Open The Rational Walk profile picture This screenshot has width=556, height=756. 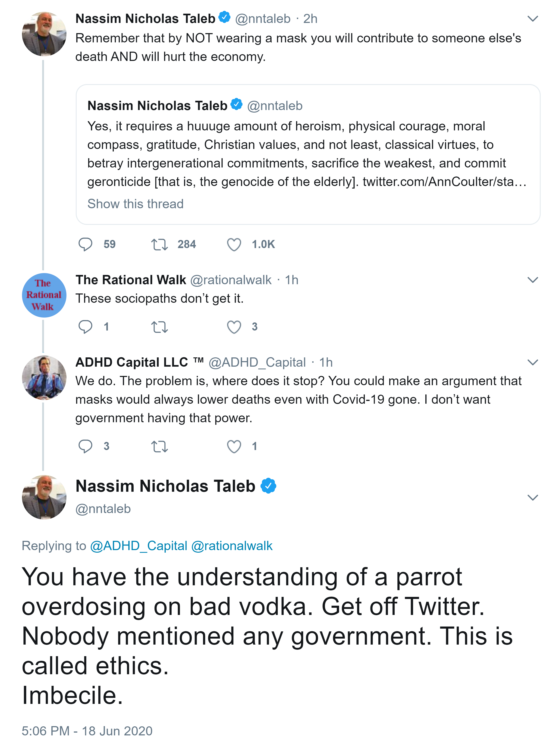[44, 295]
